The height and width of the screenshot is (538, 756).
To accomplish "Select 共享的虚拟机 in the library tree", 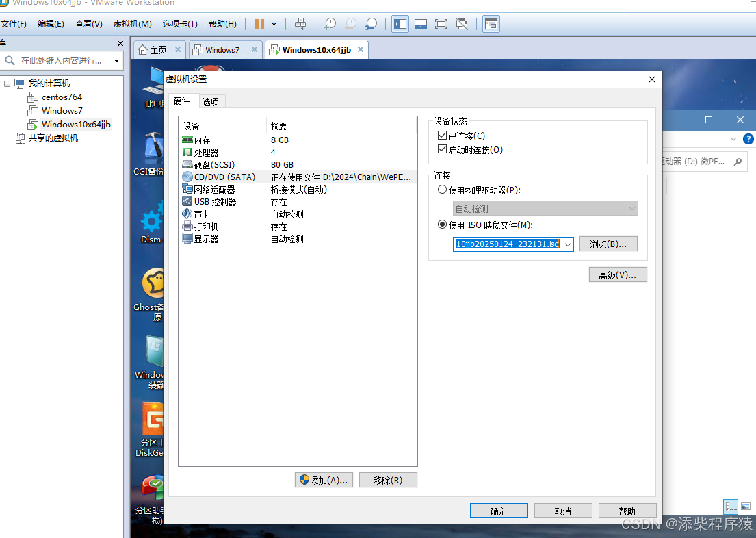I will point(53,138).
